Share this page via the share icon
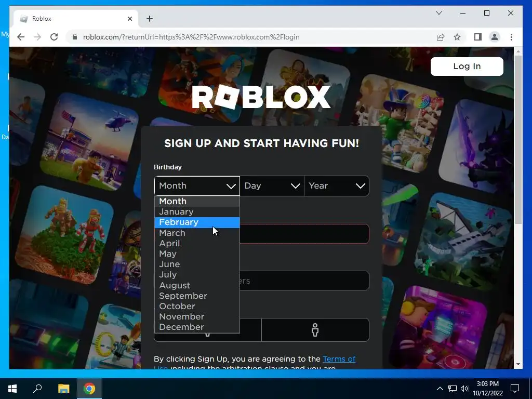 [441, 37]
